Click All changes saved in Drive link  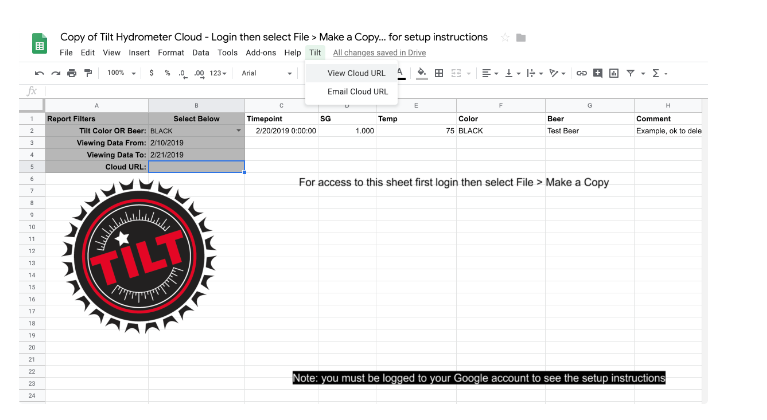[x=378, y=52]
